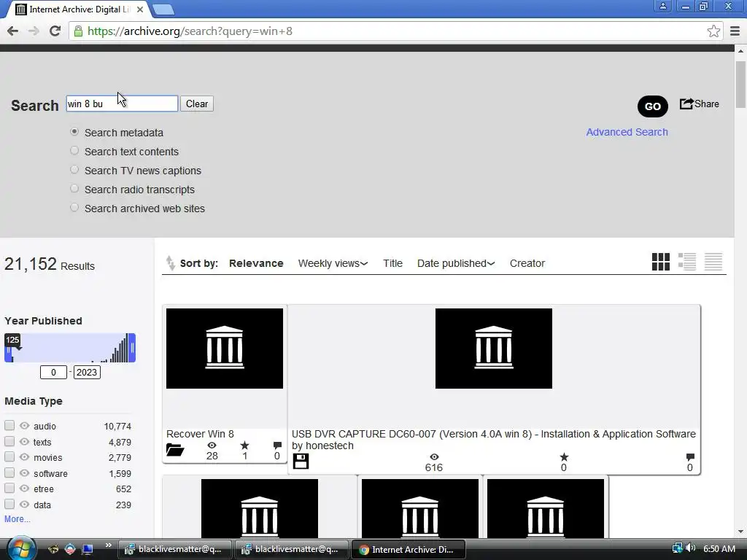Screen dimensions: 747x560
Task: Edit the end year field 2023
Action: pos(87,373)
